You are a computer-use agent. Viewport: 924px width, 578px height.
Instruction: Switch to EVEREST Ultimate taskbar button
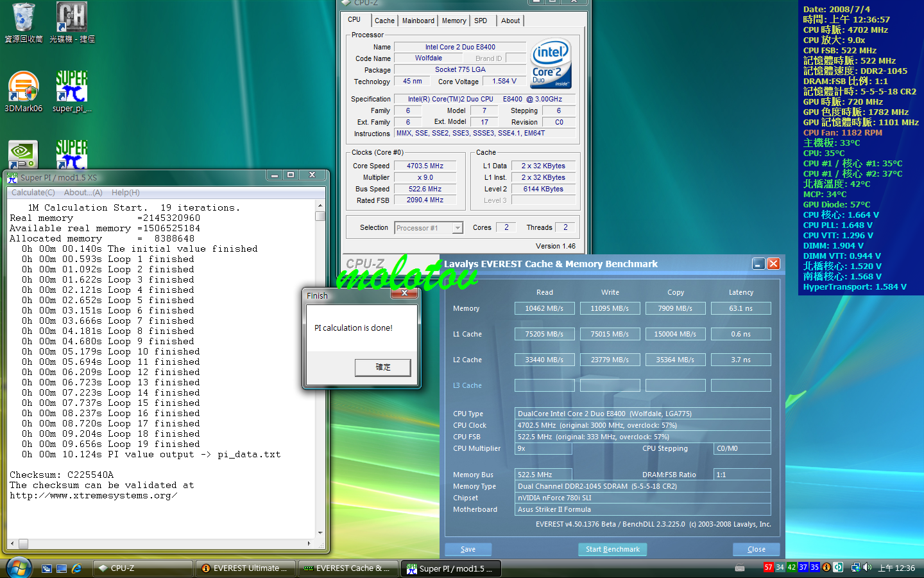[x=245, y=568]
